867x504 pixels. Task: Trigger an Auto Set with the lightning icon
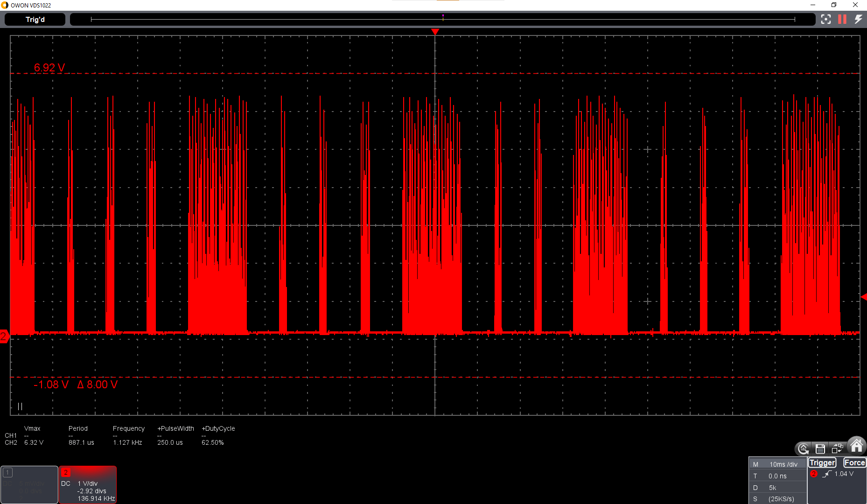pyautogui.click(x=859, y=19)
